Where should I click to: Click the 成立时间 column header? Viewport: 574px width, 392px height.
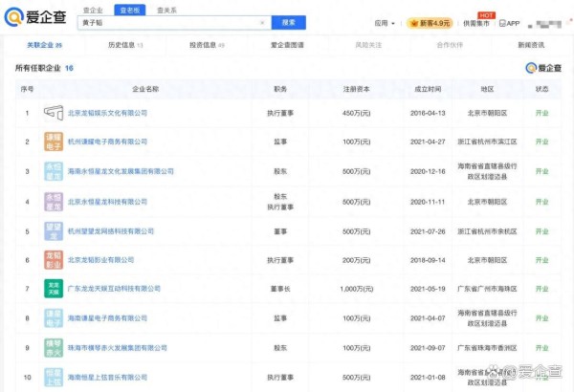(x=428, y=89)
